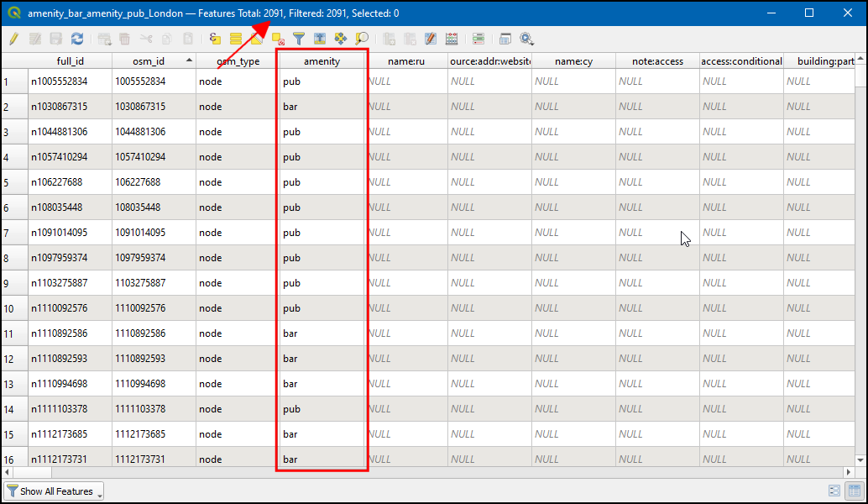Switch to form view at bottom right

pyautogui.click(x=834, y=491)
